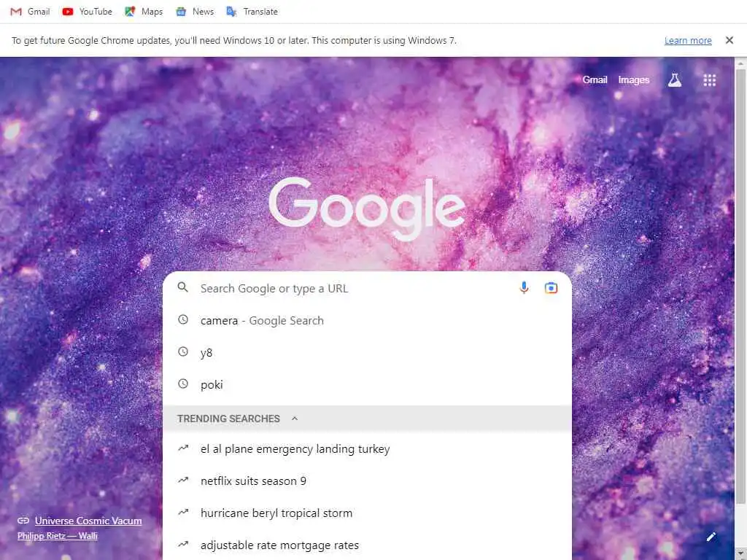Viewport: 747px width, 560px height.
Task: Open the YouTube bookmark
Action: coord(87,12)
